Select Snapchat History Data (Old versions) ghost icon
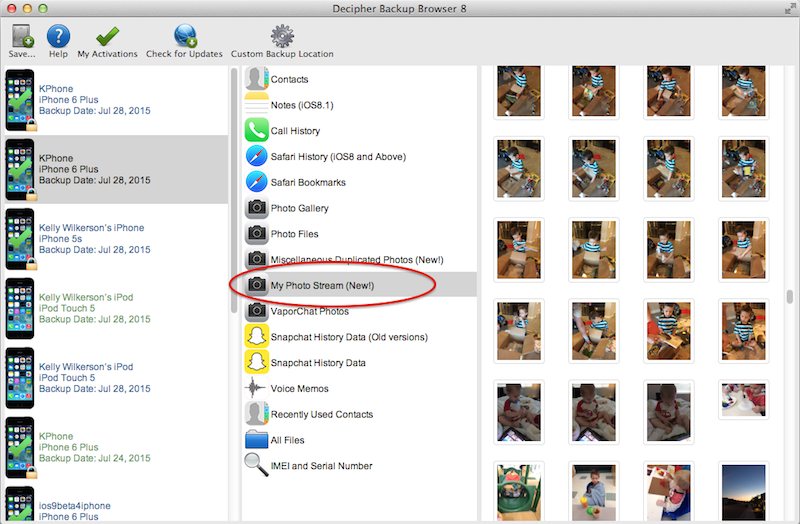 pyautogui.click(x=256, y=336)
